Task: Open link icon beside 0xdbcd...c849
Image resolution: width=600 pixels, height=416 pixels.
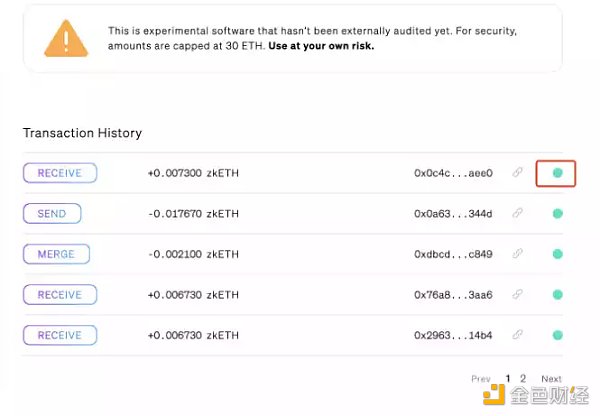Action: click(x=517, y=254)
